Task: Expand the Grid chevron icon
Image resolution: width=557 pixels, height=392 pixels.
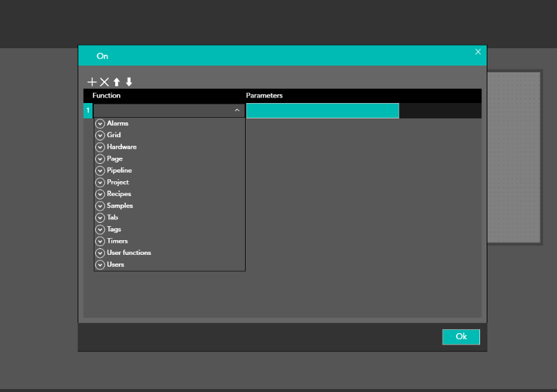Action: (100, 135)
